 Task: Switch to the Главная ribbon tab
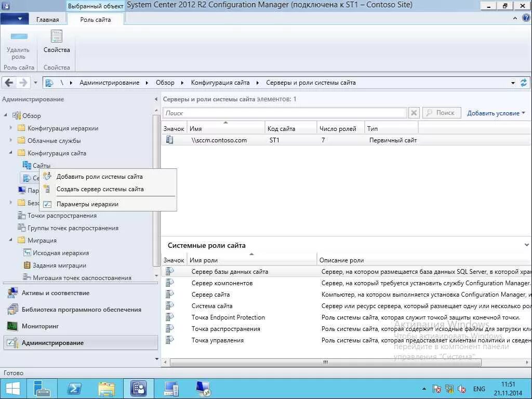[47, 20]
